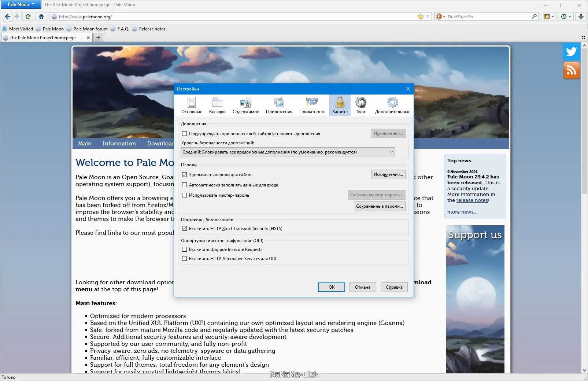
Task: Close the Настройки dialog with the X
Action: 408,89
